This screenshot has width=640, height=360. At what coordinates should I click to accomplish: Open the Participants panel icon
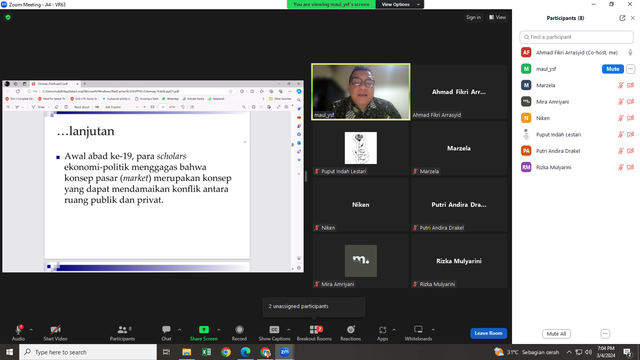122,329
